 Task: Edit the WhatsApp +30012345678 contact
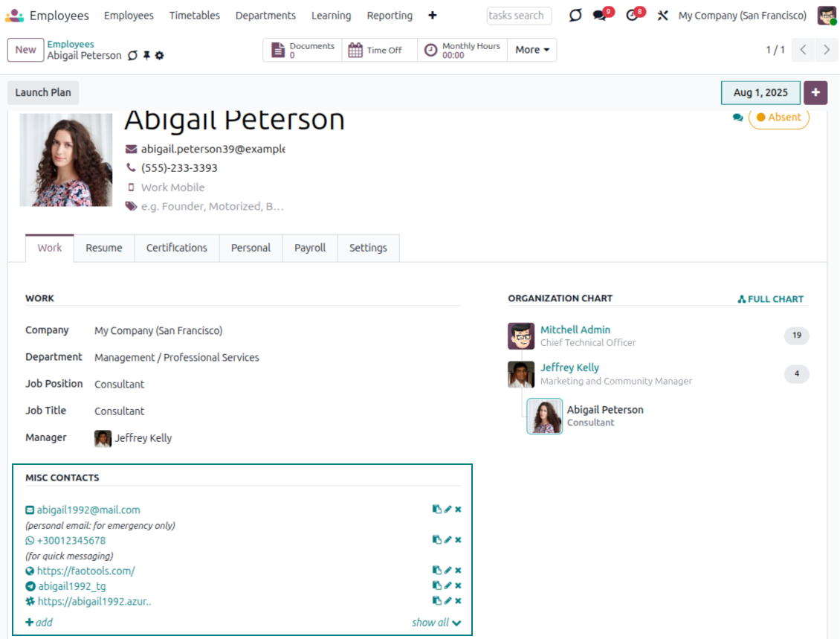click(x=448, y=540)
